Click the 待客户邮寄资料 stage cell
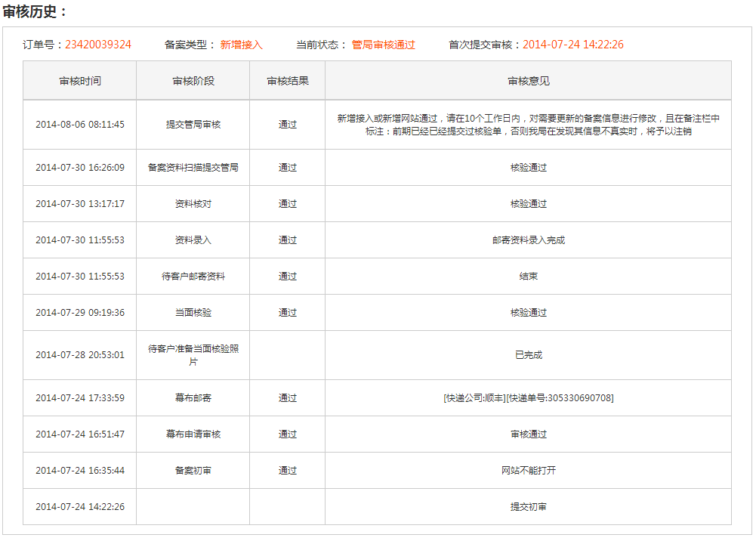The height and width of the screenshot is (544, 756). click(193, 276)
